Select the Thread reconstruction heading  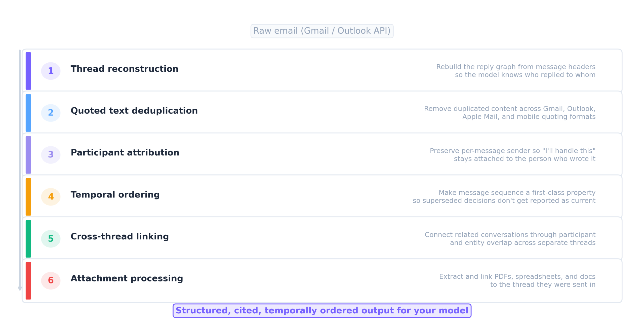[x=124, y=69]
